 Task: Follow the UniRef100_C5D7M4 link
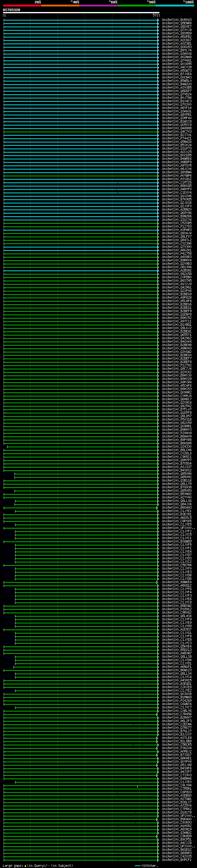tap(176, 565)
